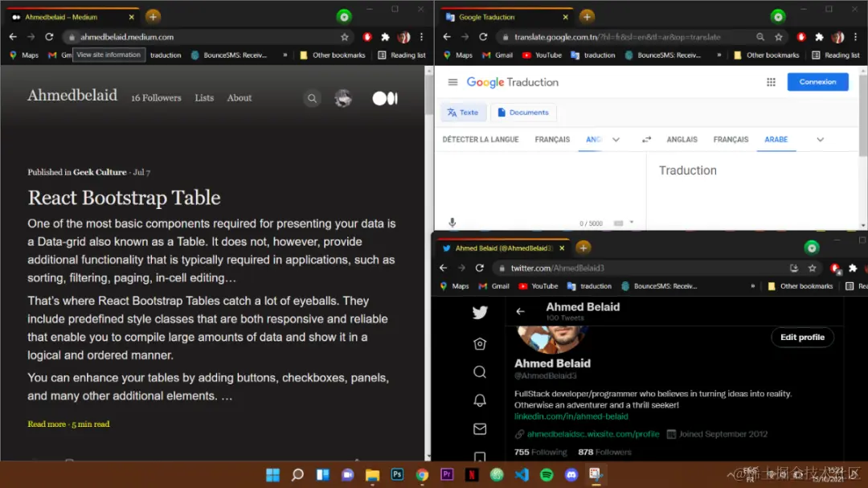This screenshot has height=488, width=868.
Task: Open the Google apps grid
Action: coord(771,82)
